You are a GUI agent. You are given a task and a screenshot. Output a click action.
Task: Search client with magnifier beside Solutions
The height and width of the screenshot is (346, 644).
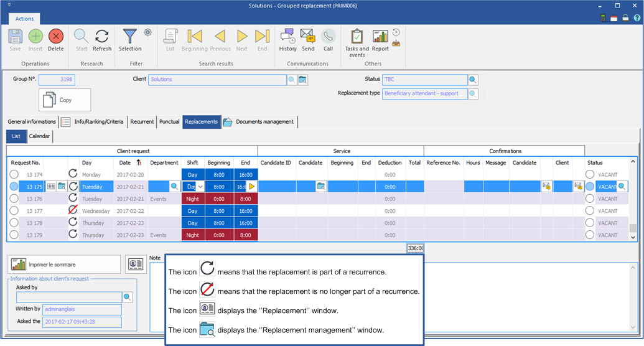pyautogui.click(x=292, y=80)
